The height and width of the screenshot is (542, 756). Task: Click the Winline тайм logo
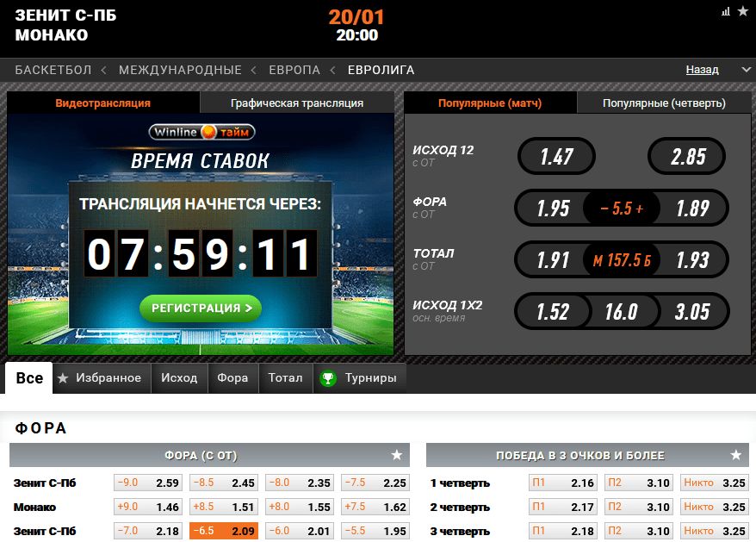[201, 132]
